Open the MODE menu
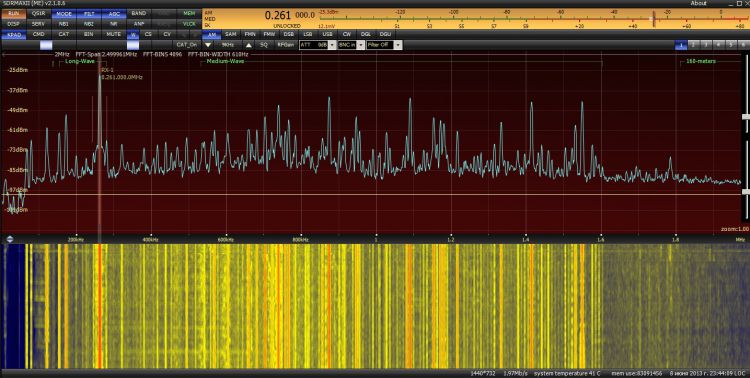Image resolution: width=750 pixels, height=378 pixels. click(64, 13)
